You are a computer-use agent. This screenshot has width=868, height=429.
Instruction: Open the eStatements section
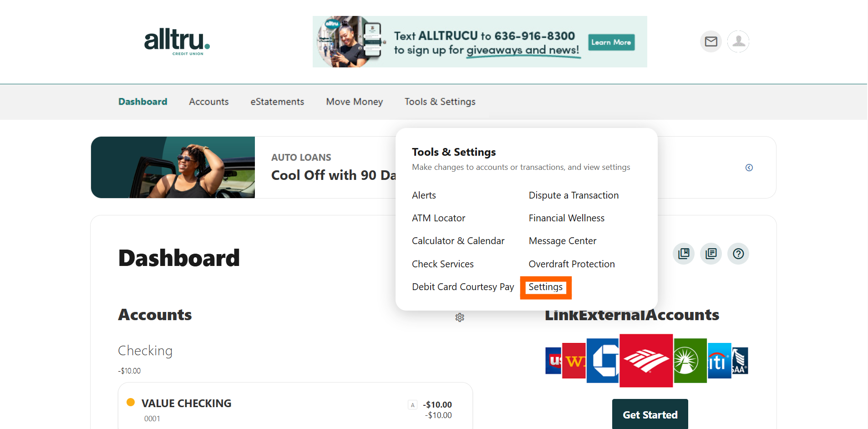point(277,102)
